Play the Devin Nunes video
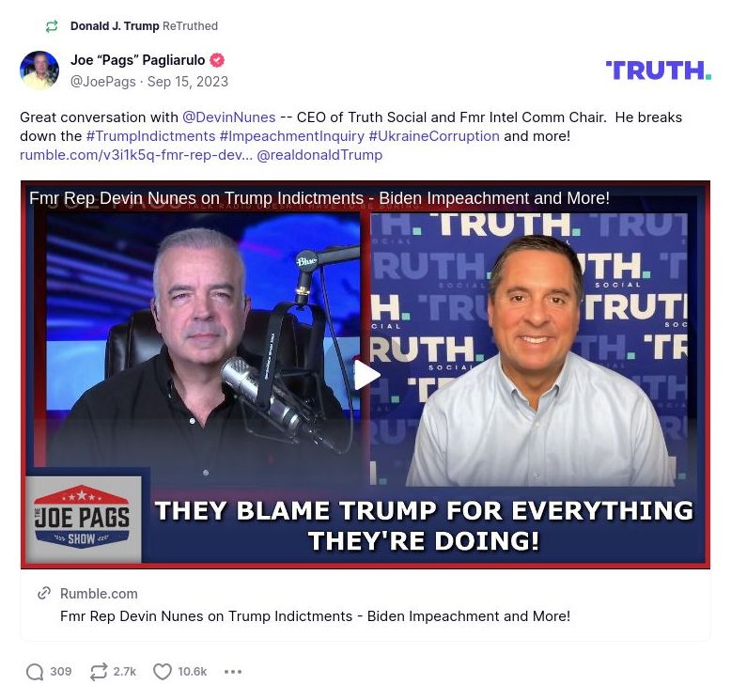This screenshot has height=700, width=731. [x=365, y=375]
